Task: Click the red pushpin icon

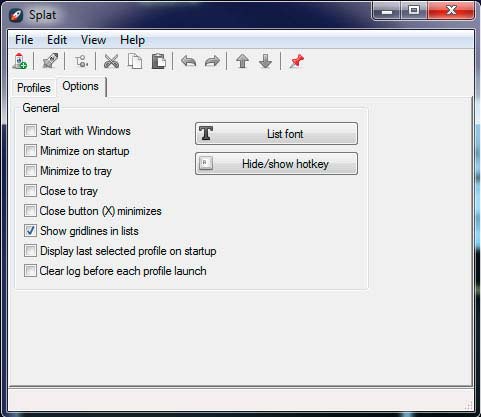Action: tap(296, 61)
